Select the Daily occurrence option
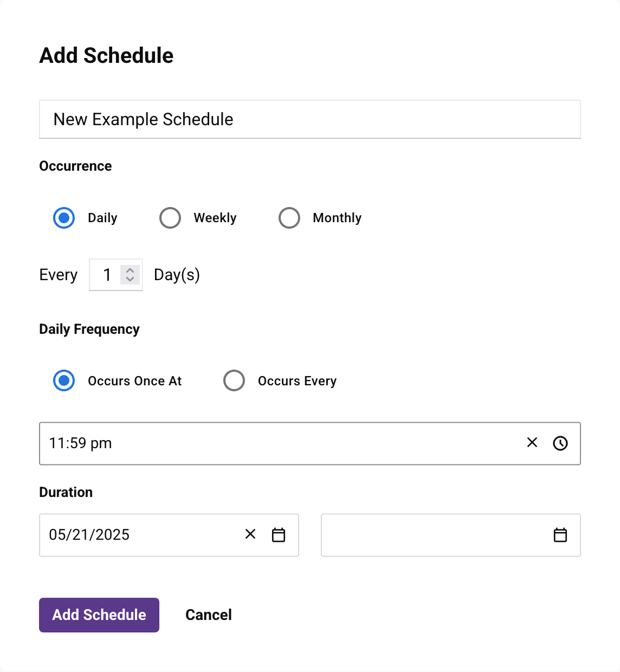 pyautogui.click(x=63, y=218)
